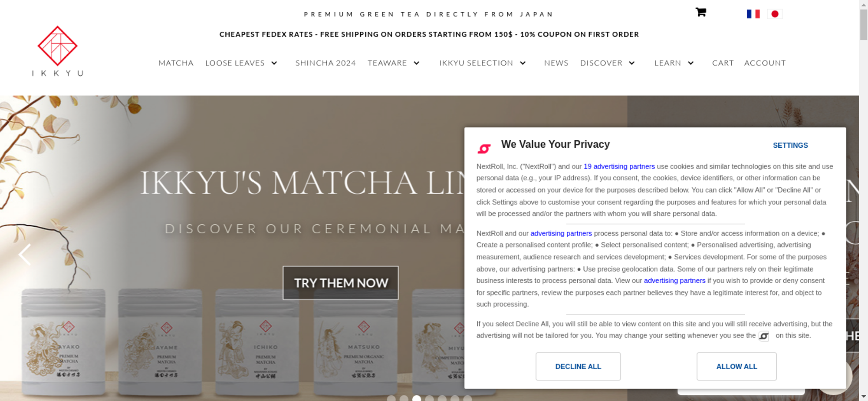Open the Shincha 2024 menu item
868x401 pixels.
325,63
